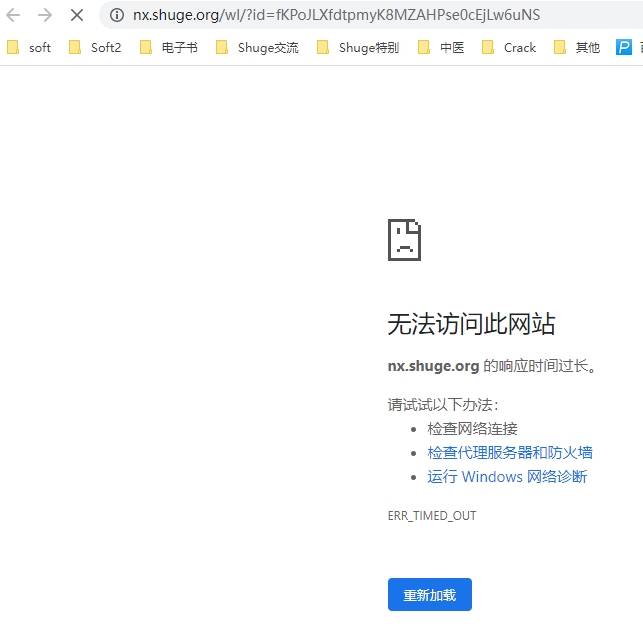This screenshot has height=632, width=643.
Task: Click the ERR_TIMED_OUT error code text
Action: [x=432, y=516]
